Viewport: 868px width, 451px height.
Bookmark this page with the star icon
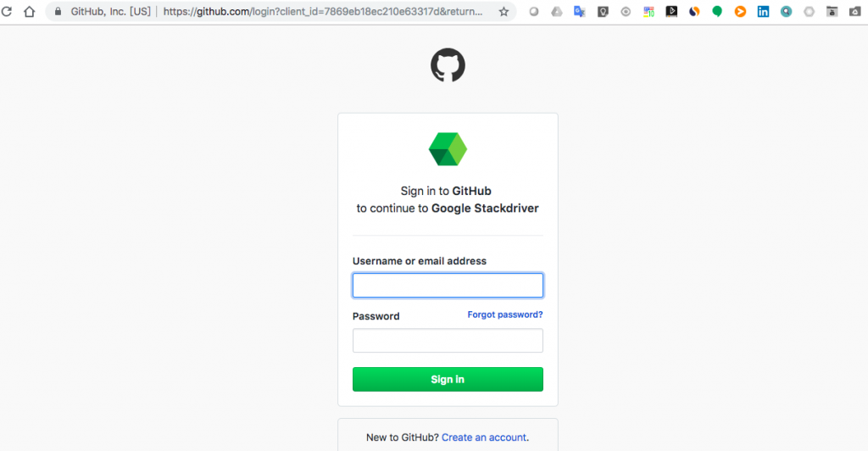click(504, 12)
